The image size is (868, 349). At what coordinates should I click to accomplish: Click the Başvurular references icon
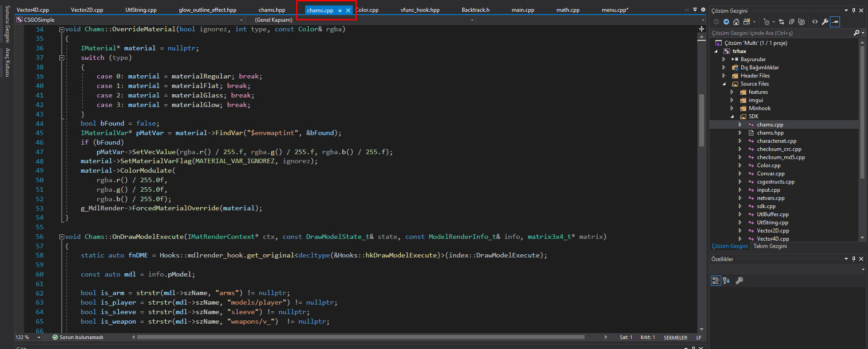coord(735,59)
